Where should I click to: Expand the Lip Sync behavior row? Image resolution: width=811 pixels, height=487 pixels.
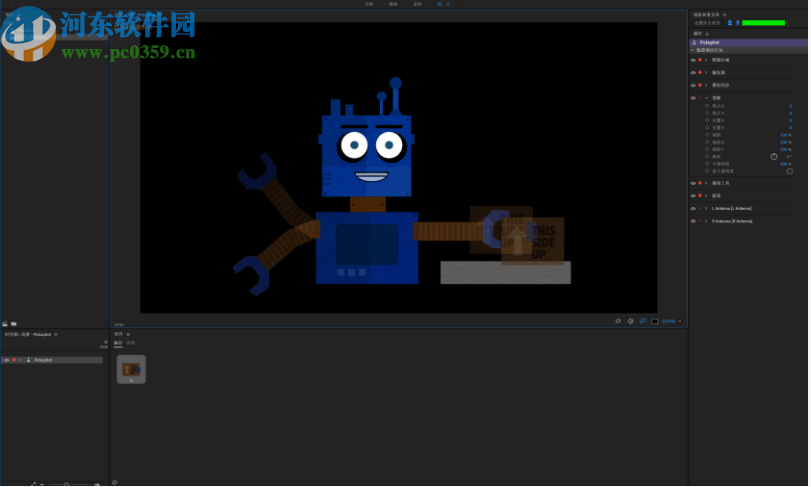(x=706, y=85)
